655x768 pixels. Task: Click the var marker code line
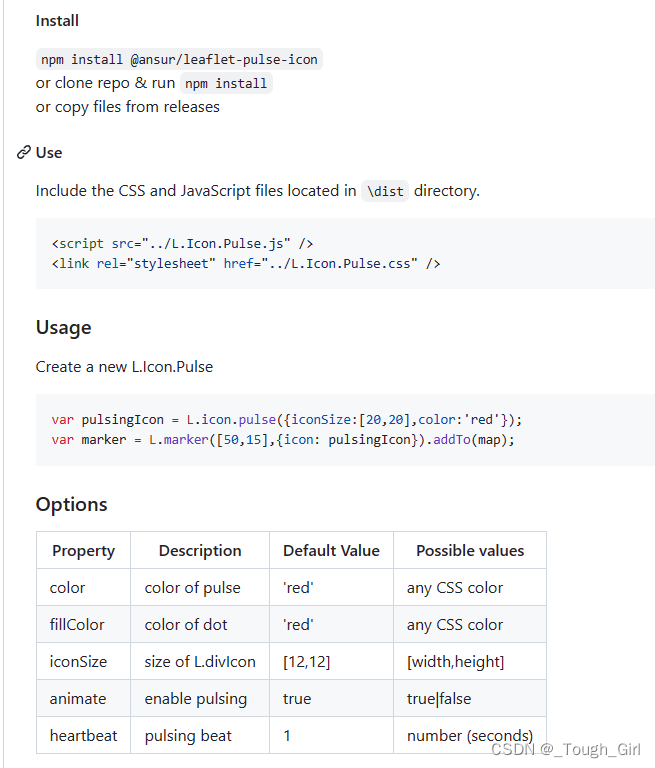(x=283, y=439)
